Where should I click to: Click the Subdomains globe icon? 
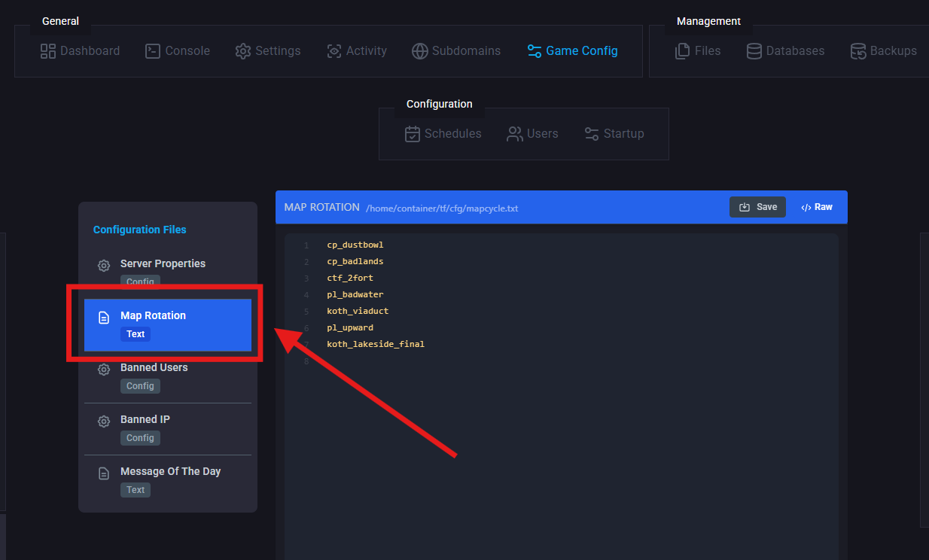point(420,51)
